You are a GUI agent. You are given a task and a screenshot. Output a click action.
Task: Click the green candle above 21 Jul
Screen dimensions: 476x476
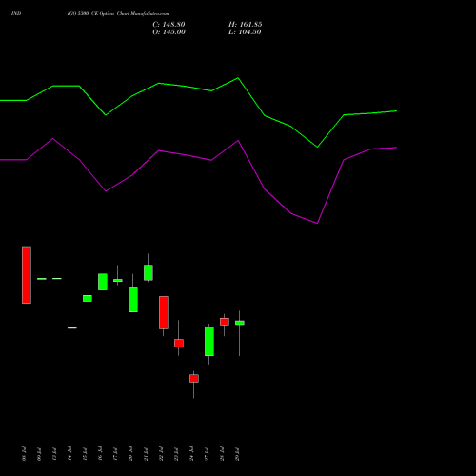[x=149, y=272]
